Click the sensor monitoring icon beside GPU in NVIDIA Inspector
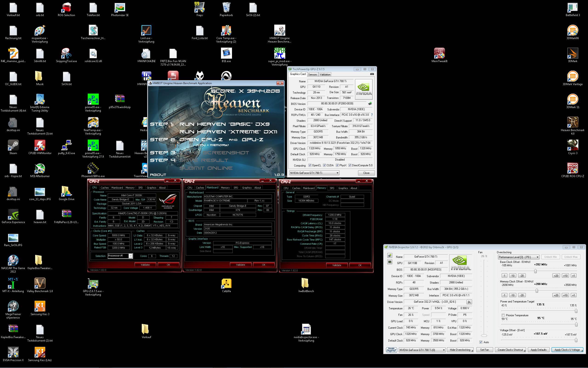The height and width of the screenshot is (368, 588). [x=390, y=262]
